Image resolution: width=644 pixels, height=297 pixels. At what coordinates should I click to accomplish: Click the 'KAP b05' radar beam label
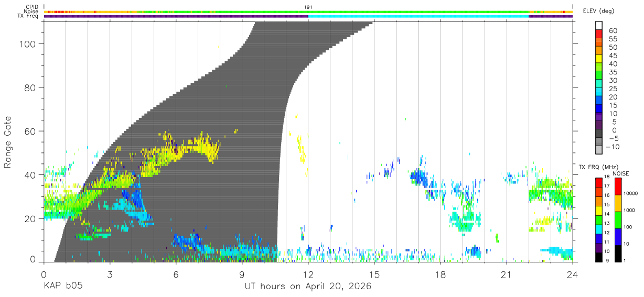click(x=62, y=287)
